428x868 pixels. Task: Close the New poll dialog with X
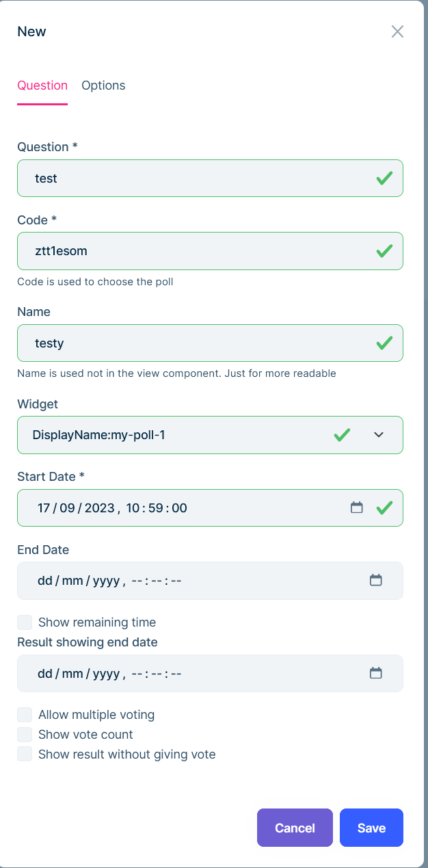(x=397, y=31)
